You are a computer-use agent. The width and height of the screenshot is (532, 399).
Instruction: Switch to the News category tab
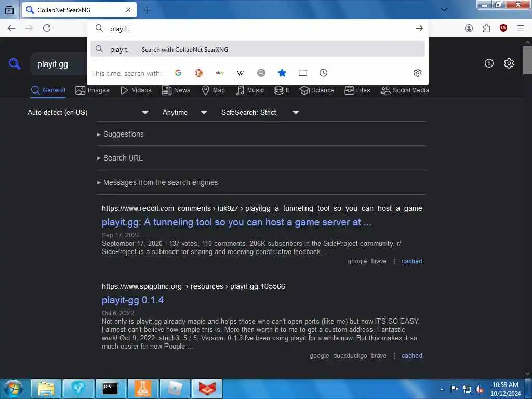[176, 90]
